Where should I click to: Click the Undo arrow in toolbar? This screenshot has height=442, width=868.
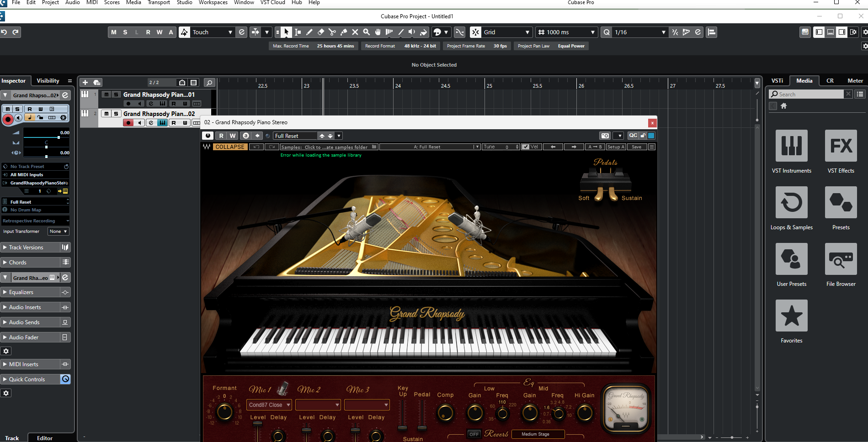click(x=4, y=32)
